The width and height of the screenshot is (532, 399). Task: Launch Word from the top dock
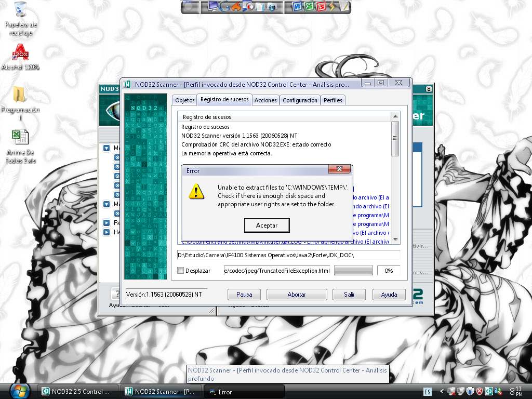point(297,6)
